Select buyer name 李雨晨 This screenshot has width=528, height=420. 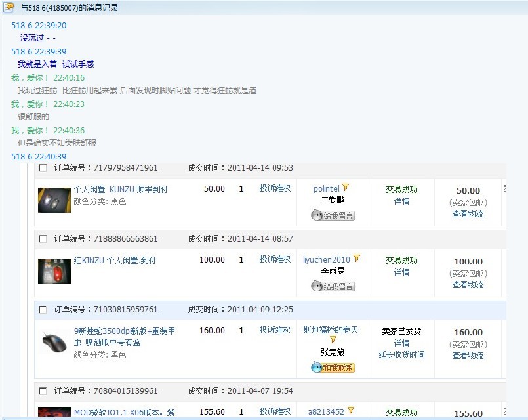[333, 271]
